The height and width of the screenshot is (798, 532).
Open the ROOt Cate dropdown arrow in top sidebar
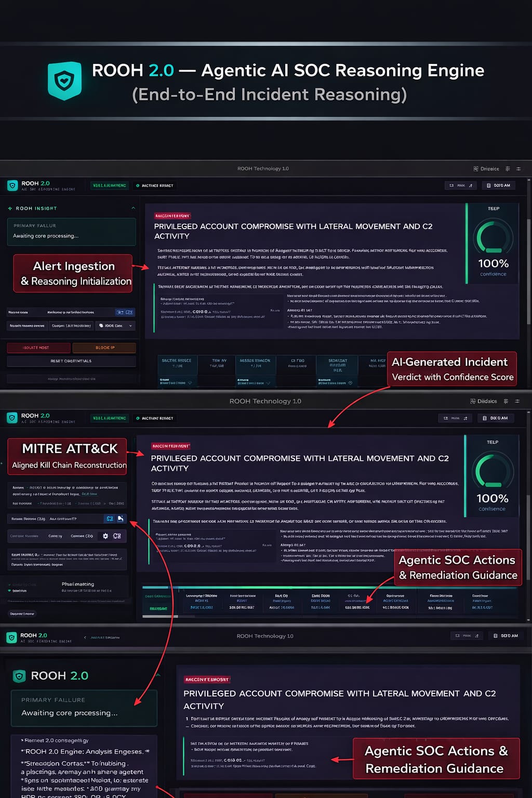tap(130, 326)
